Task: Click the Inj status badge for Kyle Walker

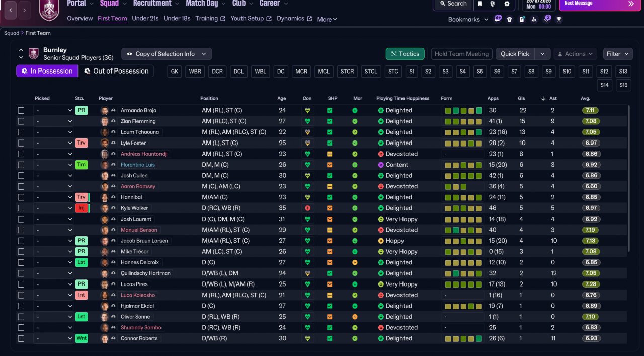Action: tap(81, 208)
